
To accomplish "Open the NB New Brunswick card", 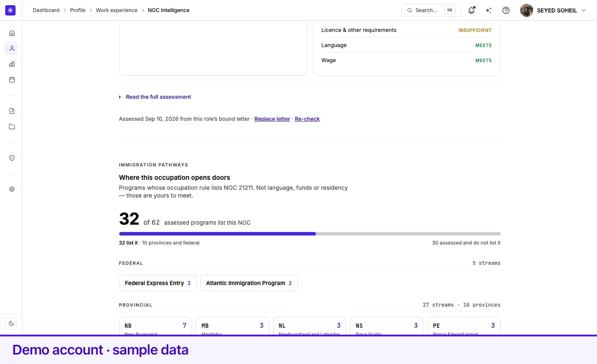I will [155, 326].
